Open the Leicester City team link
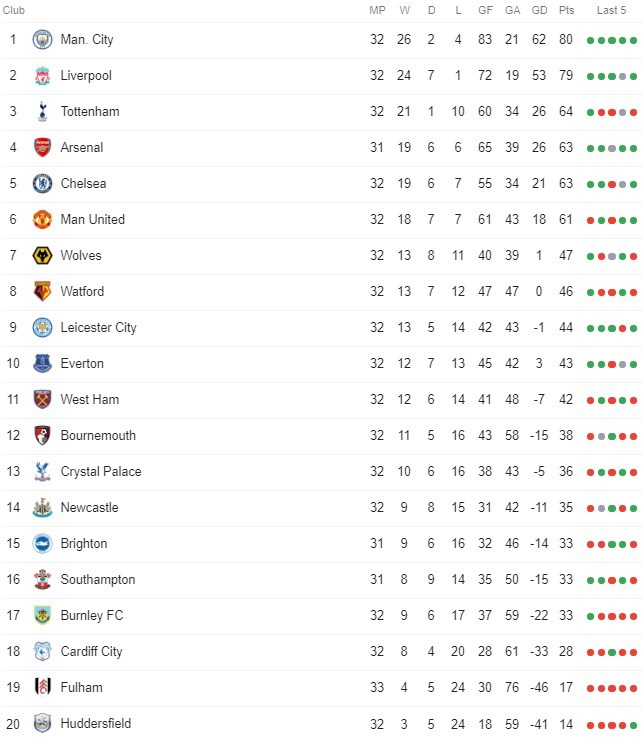Screen dimensions: 643x738 [98, 328]
